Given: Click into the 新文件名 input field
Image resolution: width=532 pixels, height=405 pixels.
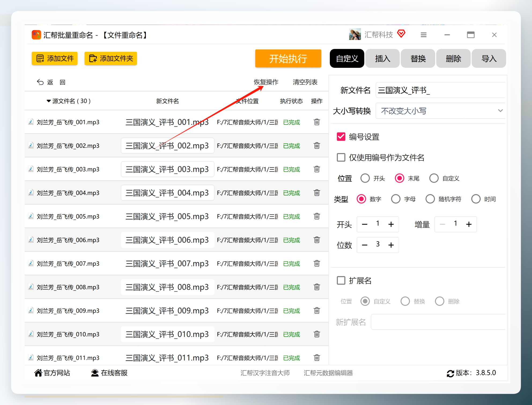Looking at the screenshot, I should pyautogui.click(x=440, y=90).
